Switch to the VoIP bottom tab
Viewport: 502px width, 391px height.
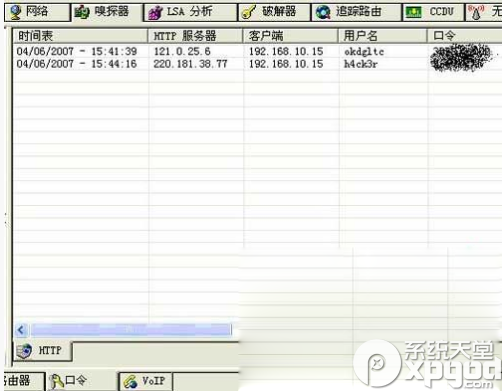145,381
